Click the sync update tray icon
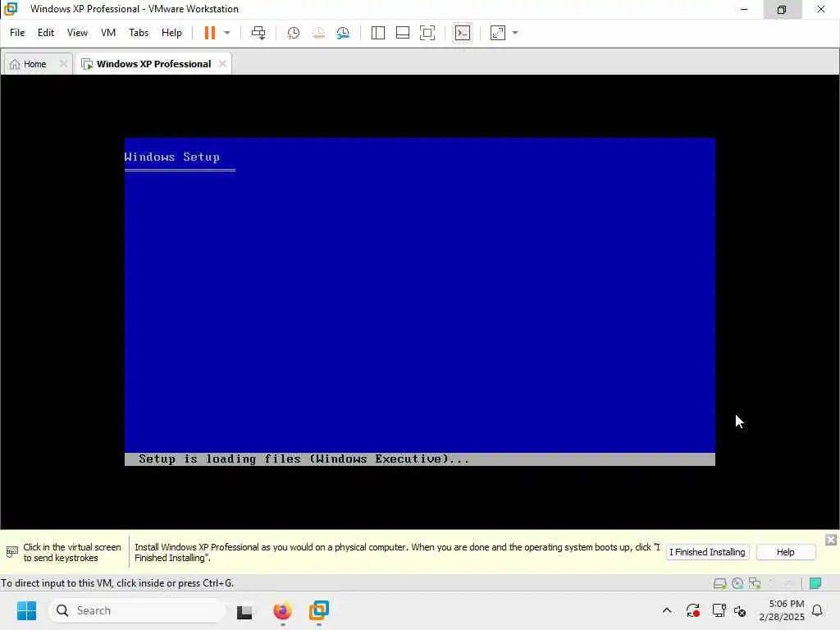The image size is (840, 630). click(x=692, y=610)
